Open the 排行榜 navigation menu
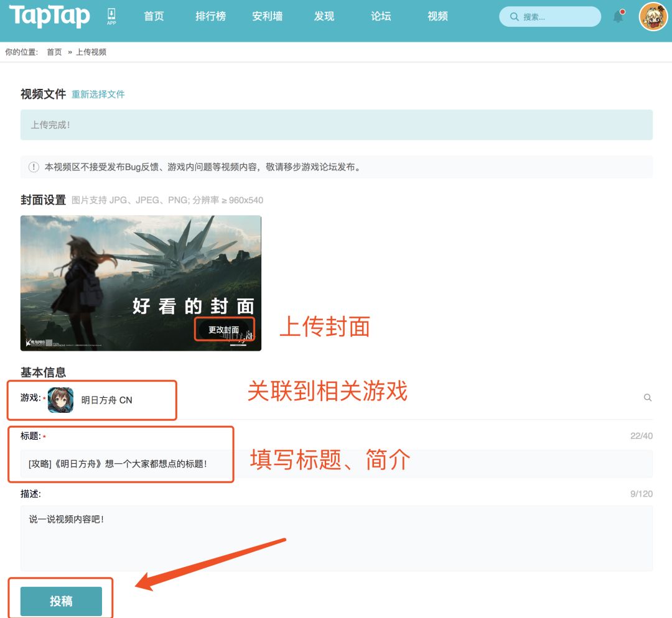This screenshot has width=672, height=618. (x=210, y=17)
